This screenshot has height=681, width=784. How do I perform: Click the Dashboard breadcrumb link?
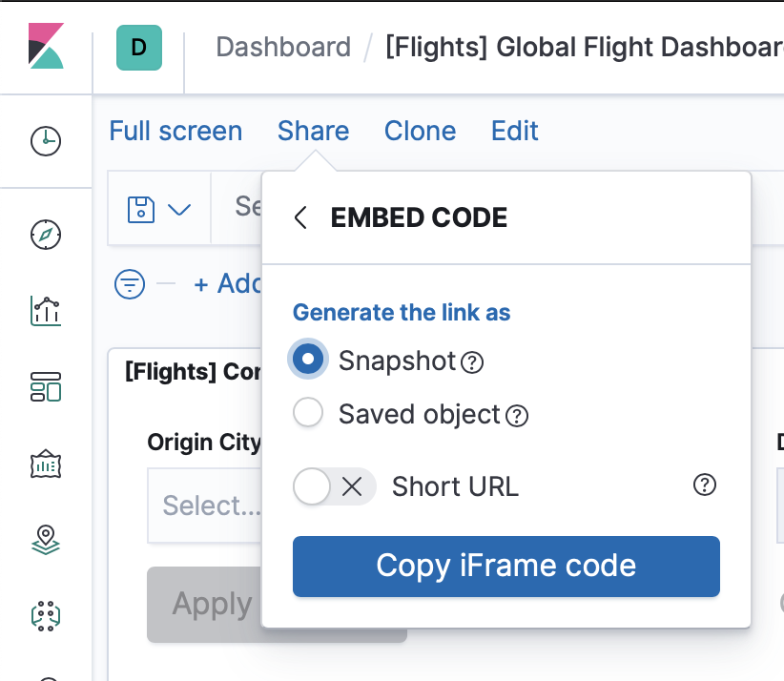283,47
